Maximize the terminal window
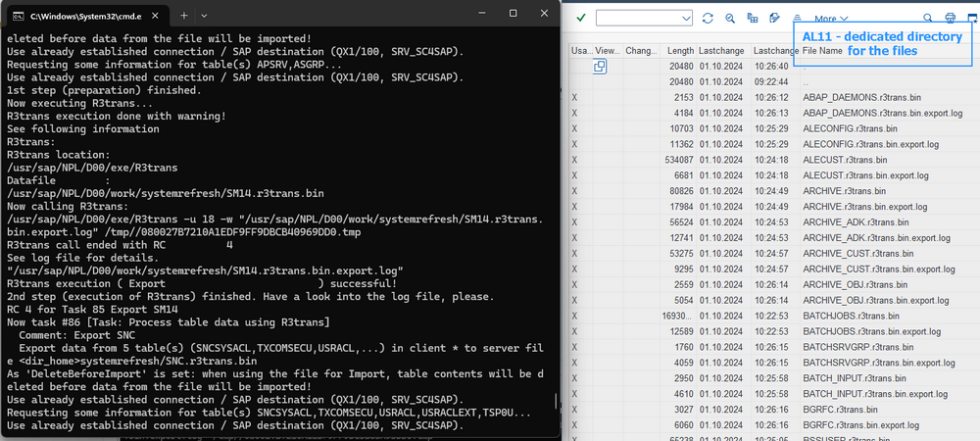980x441 pixels. pyautogui.click(x=513, y=13)
